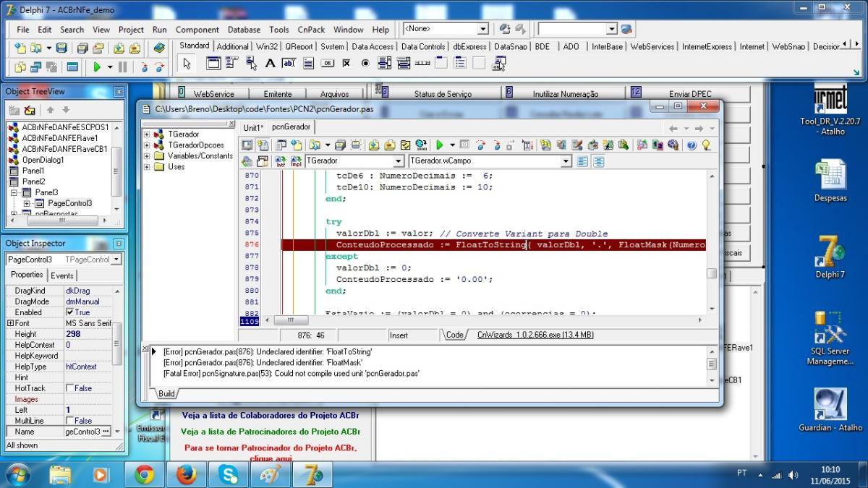The height and width of the screenshot is (488, 868).
Task: Click the Emitente tab on background form
Action: tap(278, 94)
